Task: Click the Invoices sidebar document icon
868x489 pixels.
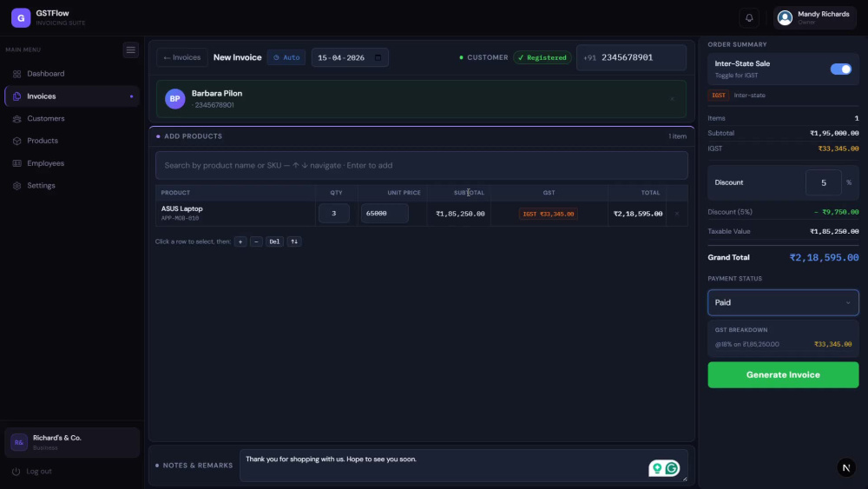Action: (x=16, y=96)
